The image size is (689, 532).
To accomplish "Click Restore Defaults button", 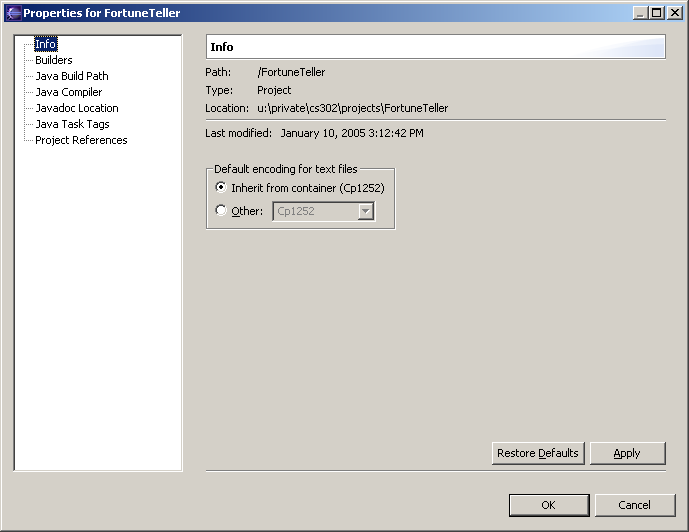I will tap(538, 453).
